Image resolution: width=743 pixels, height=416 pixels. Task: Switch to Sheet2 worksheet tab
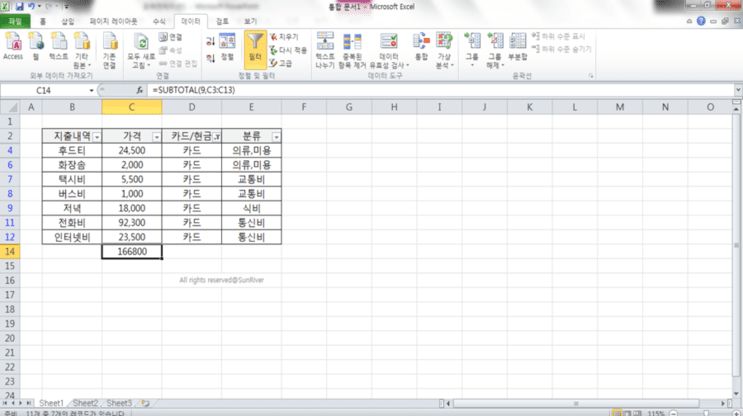point(85,403)
